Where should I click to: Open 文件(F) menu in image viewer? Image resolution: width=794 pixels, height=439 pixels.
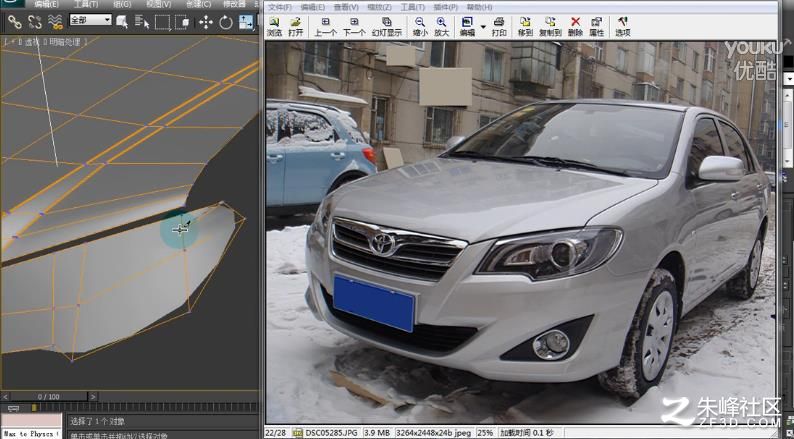point(280,7)
